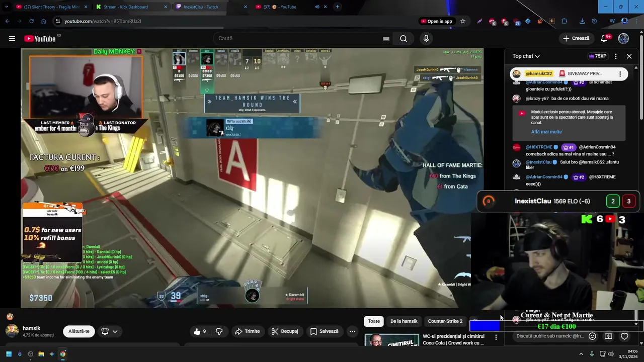View site information icon in address bar

[58, 21]
